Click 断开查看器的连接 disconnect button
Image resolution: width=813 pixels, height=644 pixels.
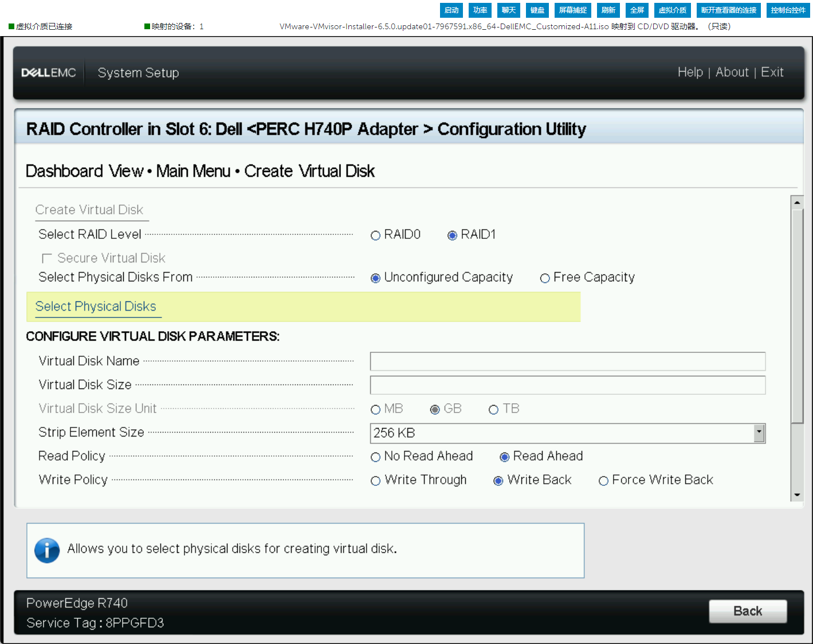coord(729,10)
